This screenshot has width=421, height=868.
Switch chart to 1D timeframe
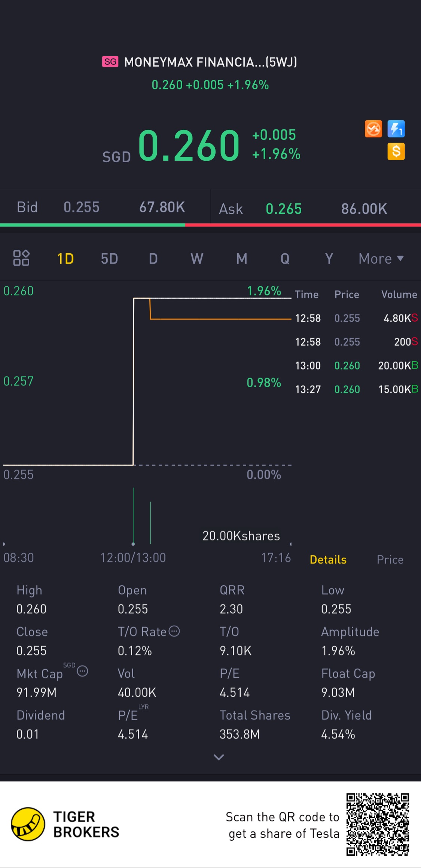[x=65, y=258]
